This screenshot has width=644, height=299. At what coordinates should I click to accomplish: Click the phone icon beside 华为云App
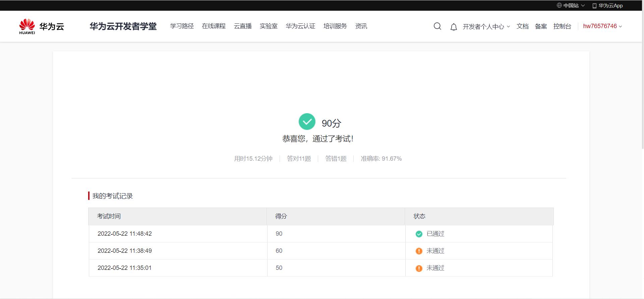pos(594,6)
